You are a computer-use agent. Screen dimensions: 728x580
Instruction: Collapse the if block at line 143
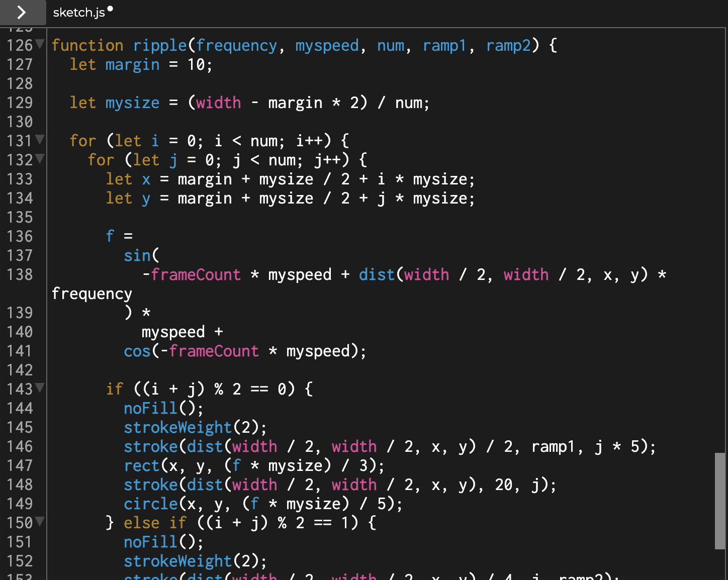pyautogui.click(x=40, y=389)
